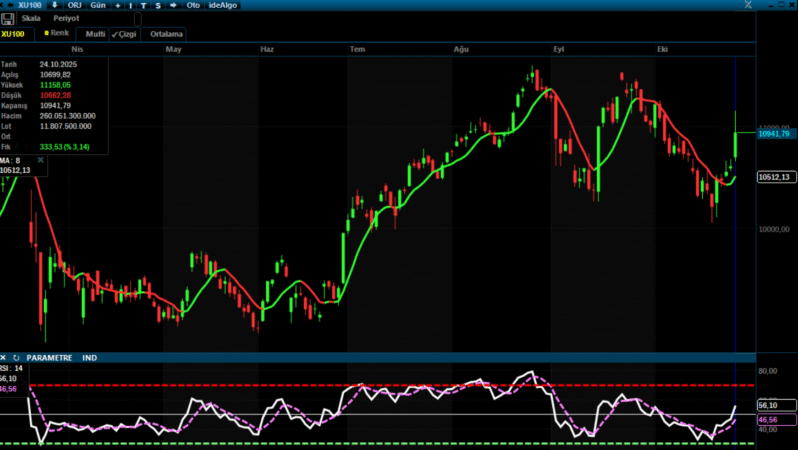Click the PARAMETRE button in indicator panel
Image resolution: width=798 pixels, height=450 pixels.
click(49, 357)
